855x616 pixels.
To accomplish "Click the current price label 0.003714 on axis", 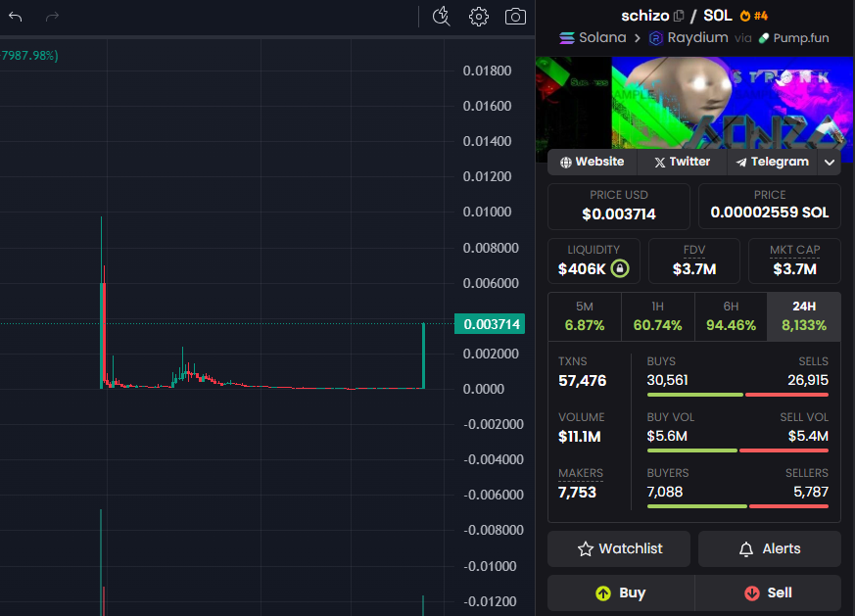I will pyautogui.click(x=490, y=324).
